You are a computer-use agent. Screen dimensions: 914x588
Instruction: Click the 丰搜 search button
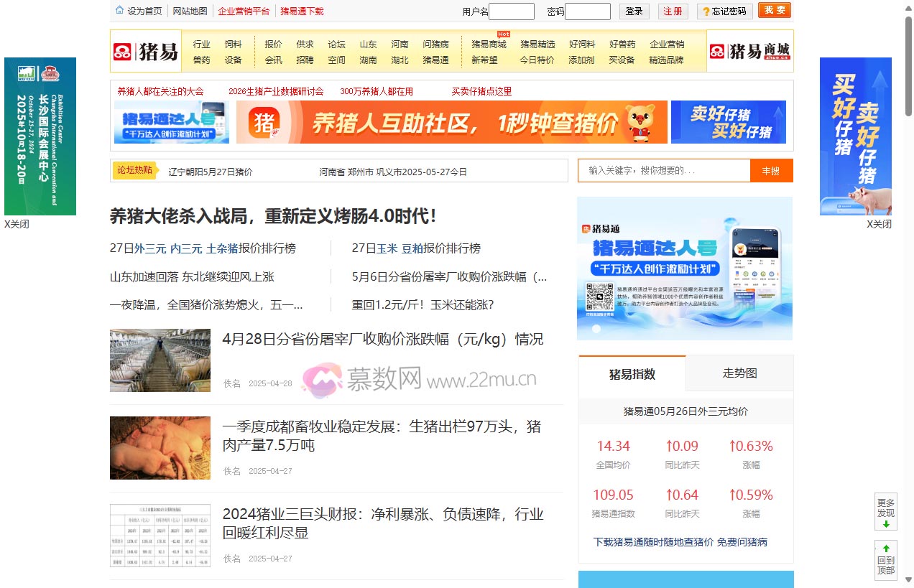point(772,171)
